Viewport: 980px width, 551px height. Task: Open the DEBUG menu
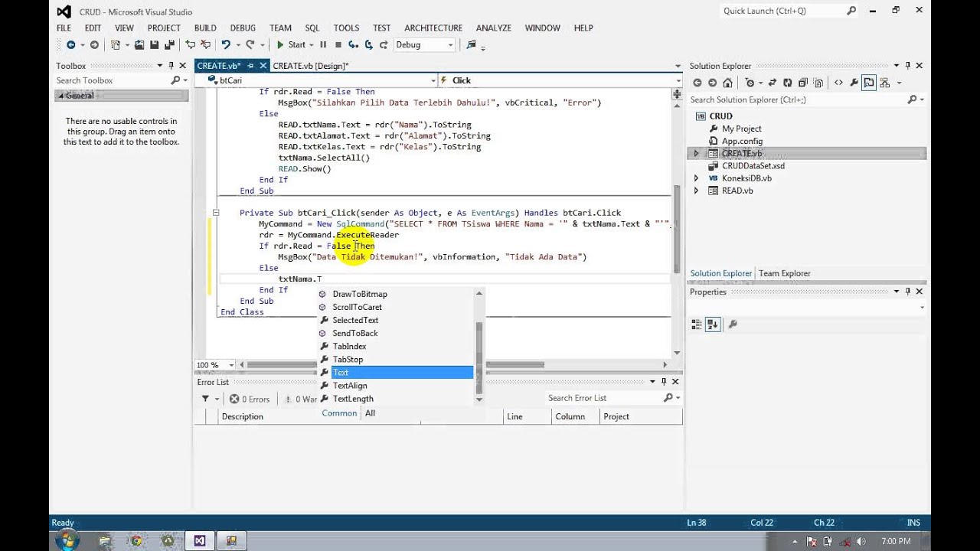click(x=243, y=28)
